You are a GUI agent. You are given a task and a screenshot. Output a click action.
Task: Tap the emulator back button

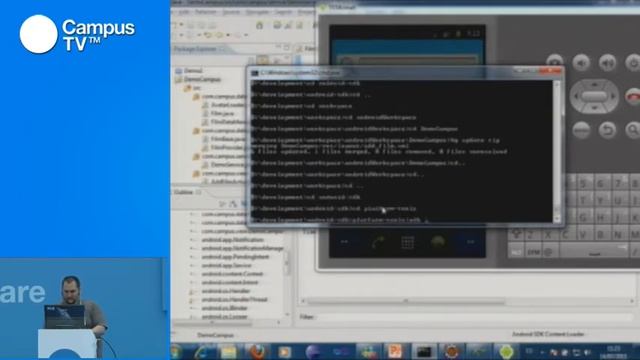pos(607,130)
